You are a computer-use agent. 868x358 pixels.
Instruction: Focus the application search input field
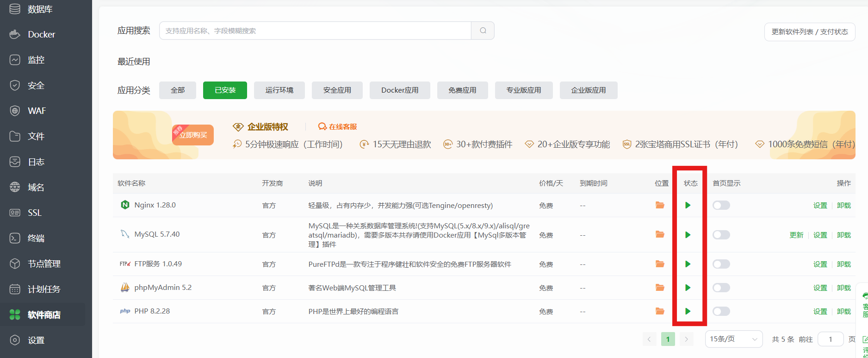[315, 31]
